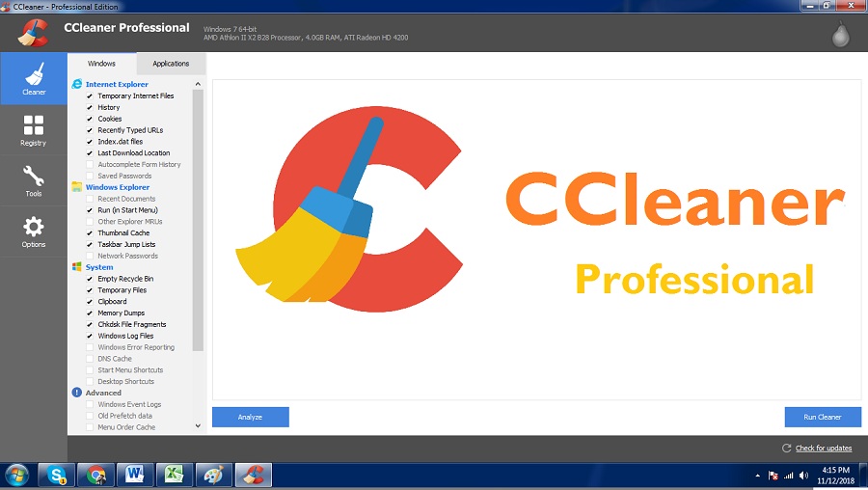Click the pear icon in header
Viewport: 868px width, 490px height.
click(x=840, y=35)
